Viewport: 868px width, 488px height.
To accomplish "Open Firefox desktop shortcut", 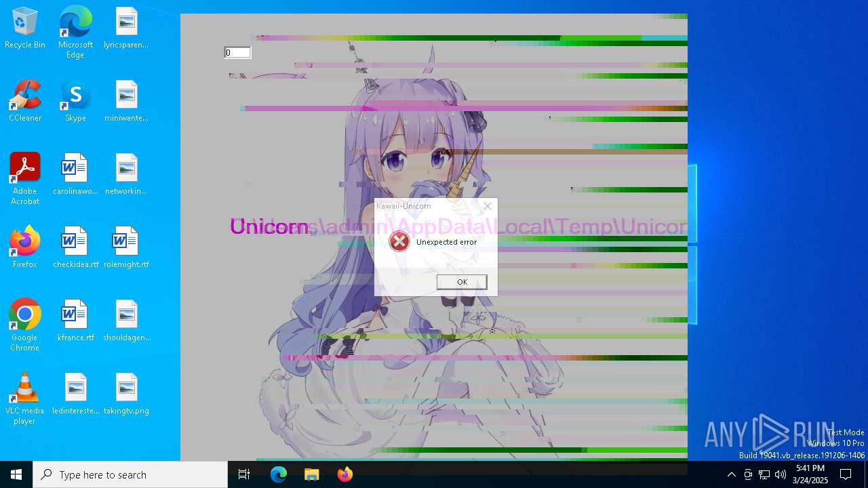I will point(25,248).
